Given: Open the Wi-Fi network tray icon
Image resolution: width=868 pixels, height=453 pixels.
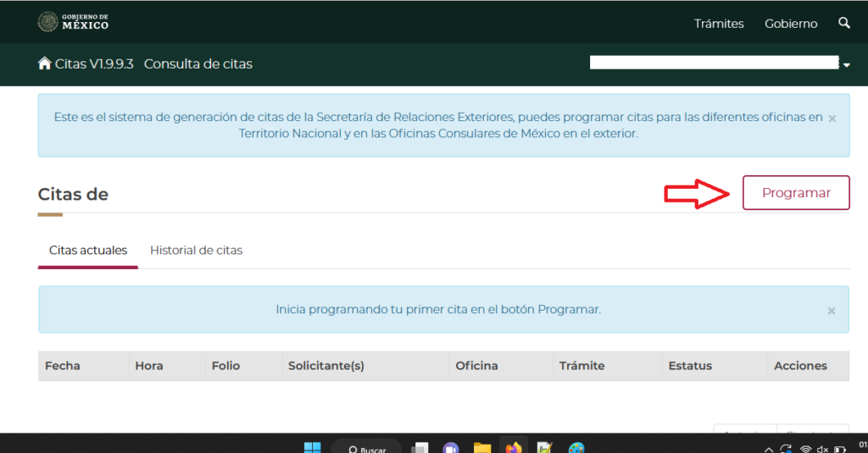Looking at the screenshot, I should [x=806, y=449].
